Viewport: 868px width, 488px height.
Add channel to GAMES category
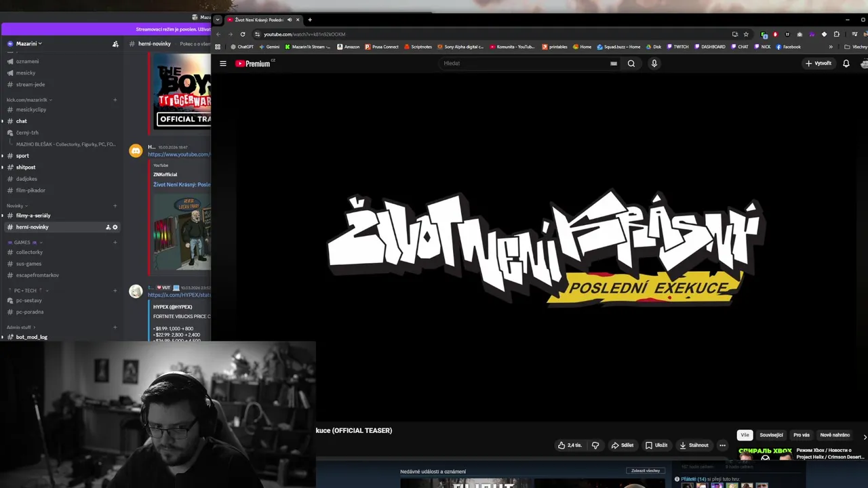click(115, 242)
